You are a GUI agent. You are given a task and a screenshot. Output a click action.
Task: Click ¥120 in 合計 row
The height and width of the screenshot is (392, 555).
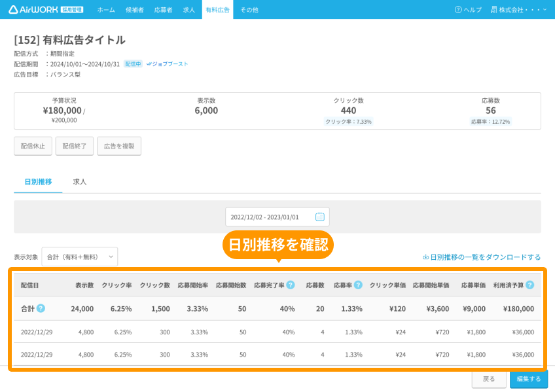(397, 309)
